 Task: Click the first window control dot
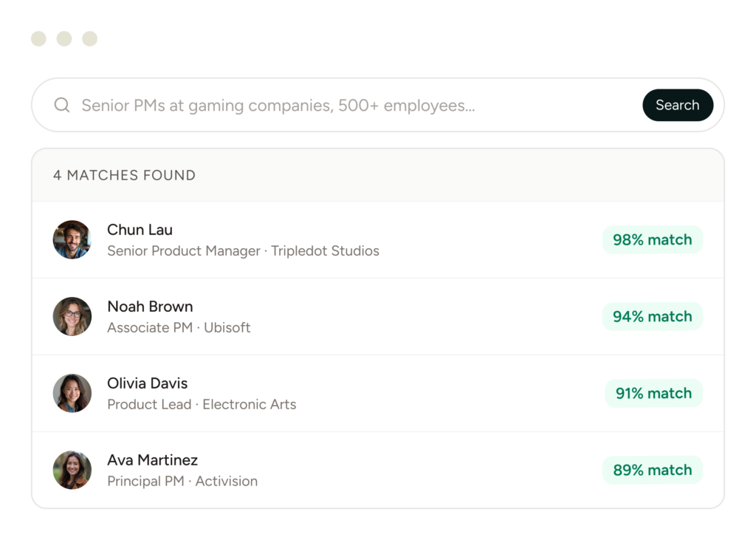39,38
